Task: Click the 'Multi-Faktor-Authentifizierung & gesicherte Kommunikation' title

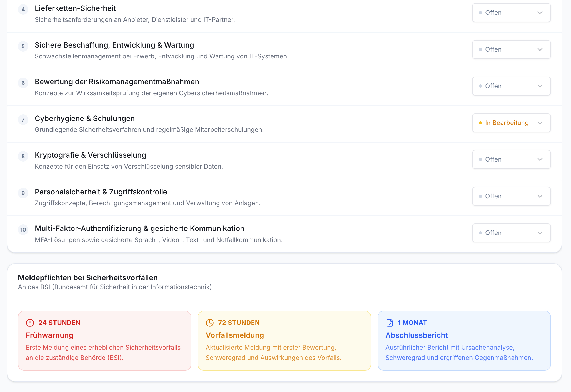Action: pos(139,229)
